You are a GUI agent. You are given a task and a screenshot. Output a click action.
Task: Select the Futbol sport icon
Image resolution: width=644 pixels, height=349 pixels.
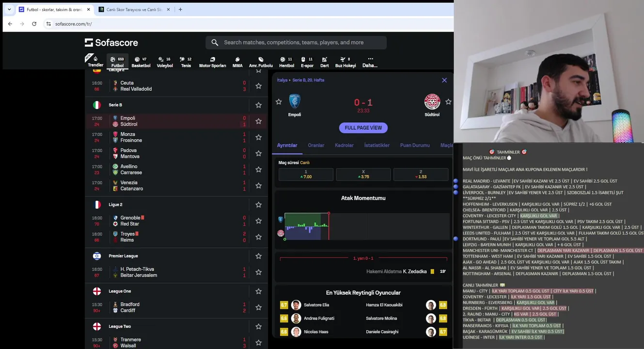(117, 62)
